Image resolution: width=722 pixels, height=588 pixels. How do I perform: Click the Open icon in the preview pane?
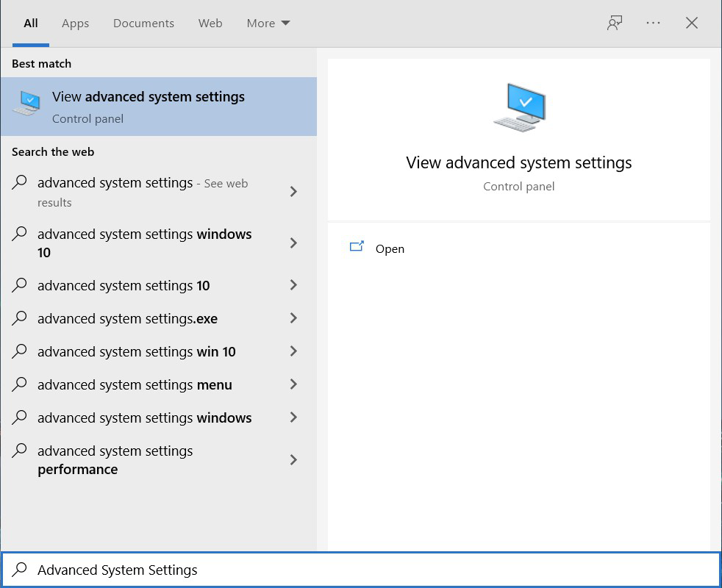coord(357,248)
